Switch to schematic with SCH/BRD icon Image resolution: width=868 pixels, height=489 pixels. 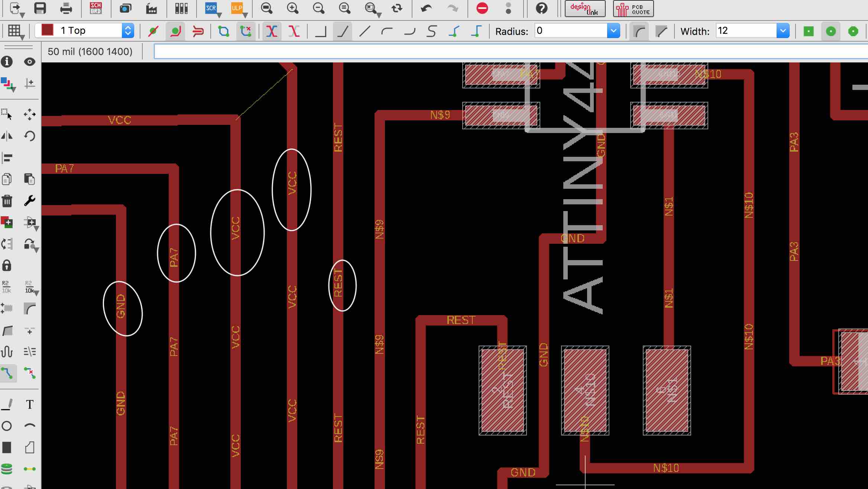(95, 8)
